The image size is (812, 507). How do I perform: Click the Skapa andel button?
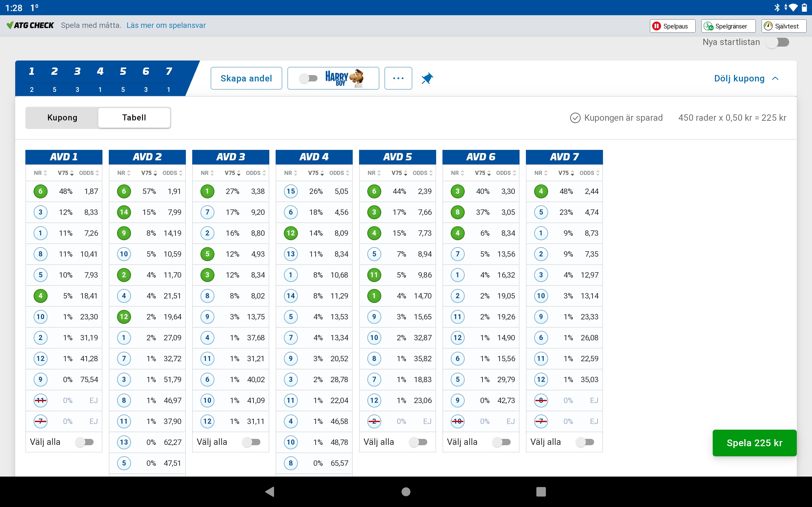[246, 79]
